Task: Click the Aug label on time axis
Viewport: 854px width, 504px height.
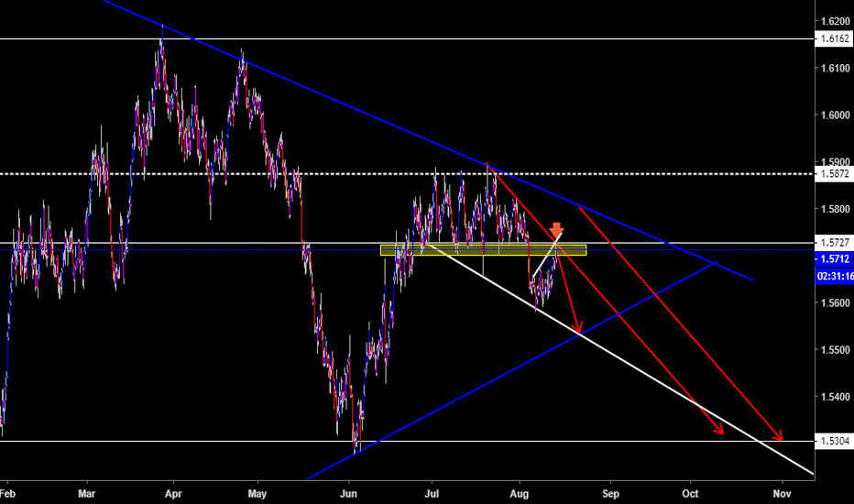Action: (x=519, y=494)
